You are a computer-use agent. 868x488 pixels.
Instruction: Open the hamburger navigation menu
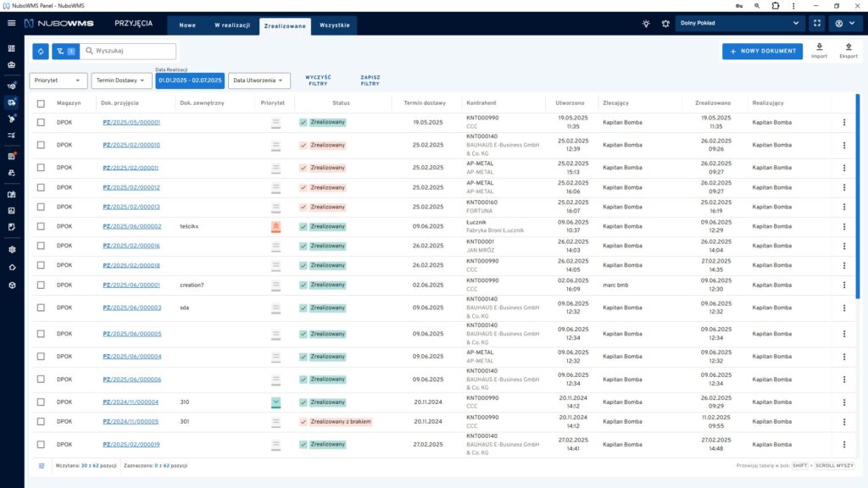point(11,24)
